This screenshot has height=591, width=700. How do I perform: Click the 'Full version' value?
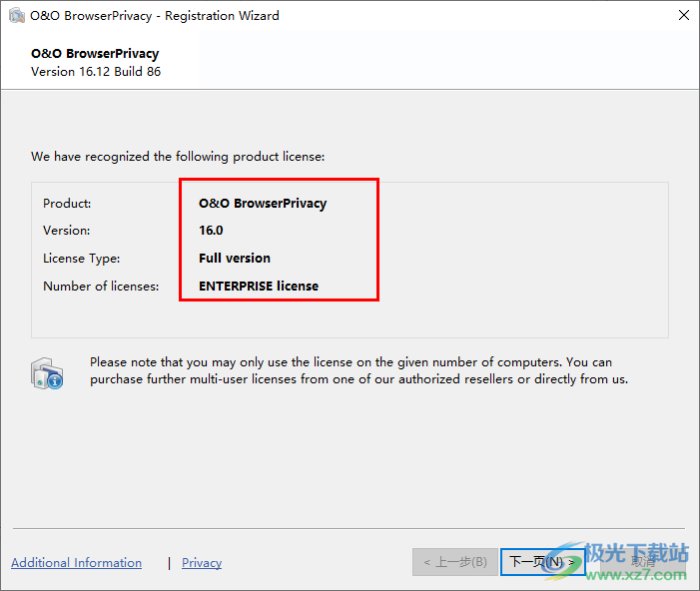(235, 258)
